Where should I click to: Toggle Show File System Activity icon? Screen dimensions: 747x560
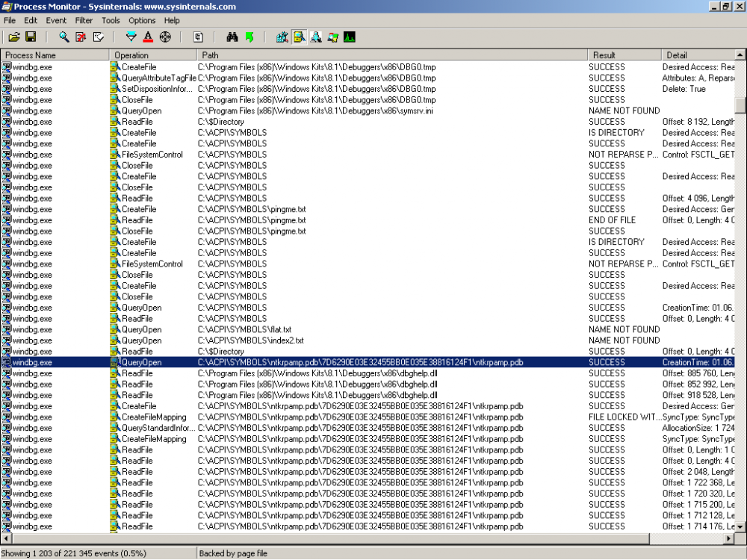pos(299,37)
